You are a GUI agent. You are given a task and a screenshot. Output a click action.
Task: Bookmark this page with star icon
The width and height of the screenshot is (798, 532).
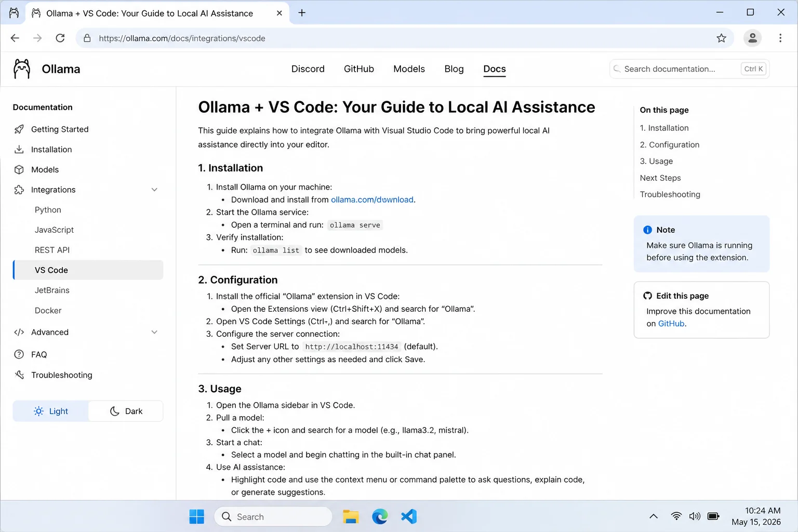click(x=721, y=38)
